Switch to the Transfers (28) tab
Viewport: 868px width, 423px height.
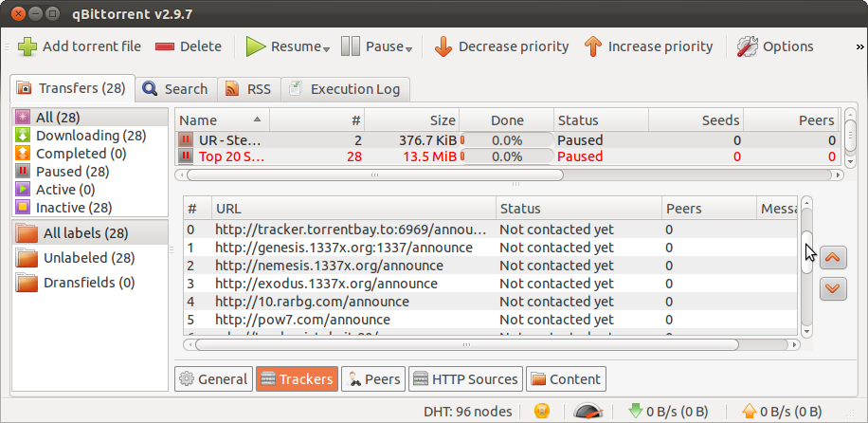73,88
